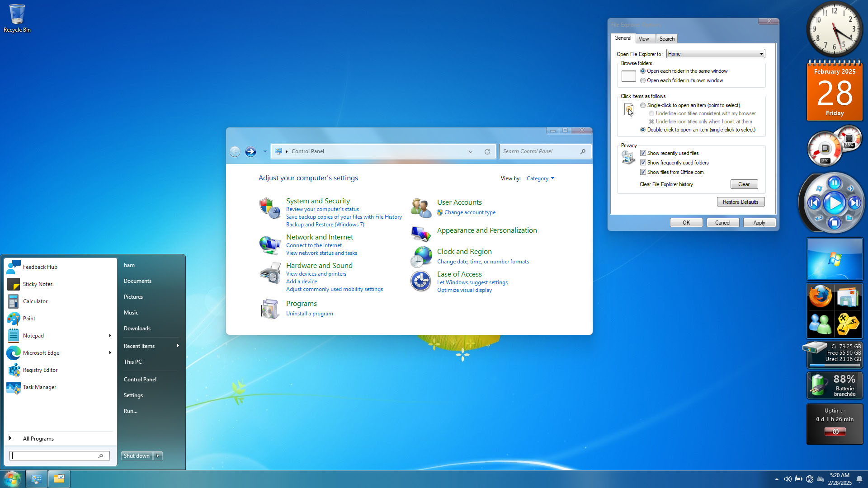Image resolution: width=868 pixels, height=488 pixels.
Task: Switch to the Search tab
Action: tap(667, 38)
